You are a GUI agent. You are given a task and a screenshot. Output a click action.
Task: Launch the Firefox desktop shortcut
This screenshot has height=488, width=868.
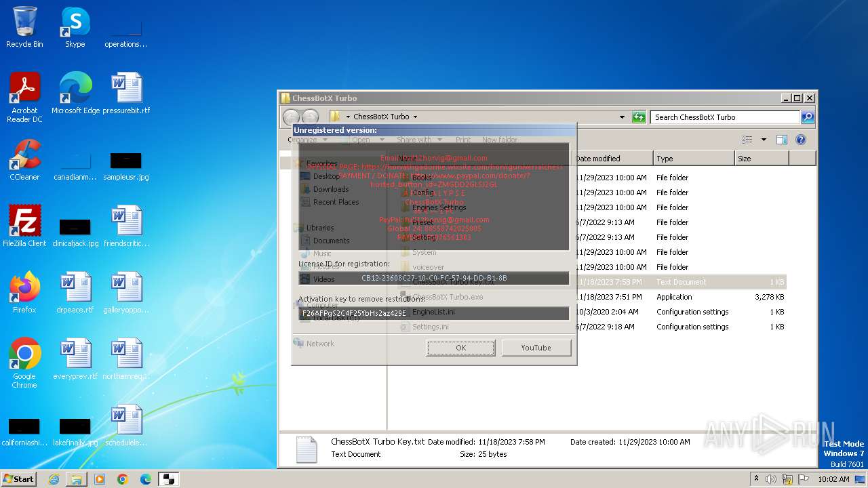tap(24, 292)
